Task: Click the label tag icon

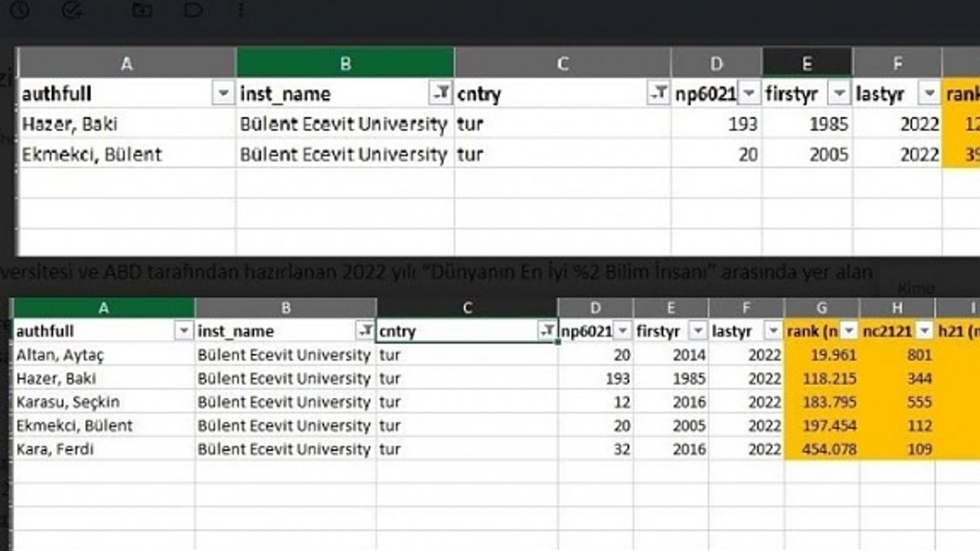Action: 193,9
